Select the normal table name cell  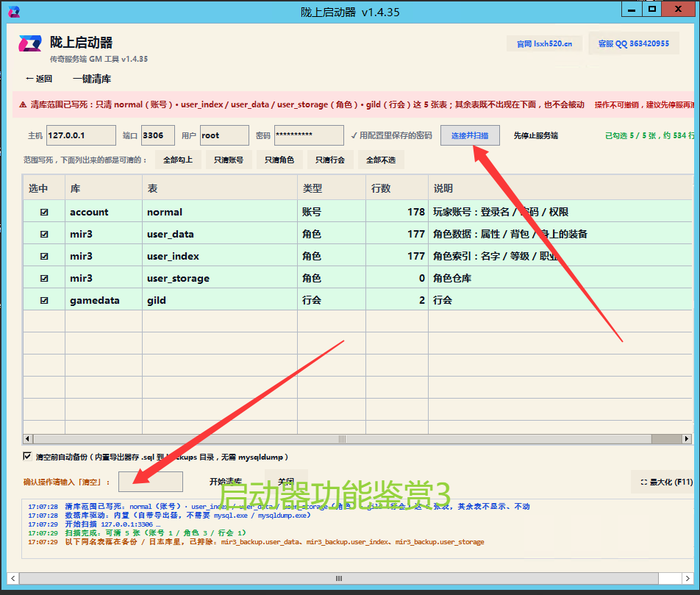pos(220,212)
